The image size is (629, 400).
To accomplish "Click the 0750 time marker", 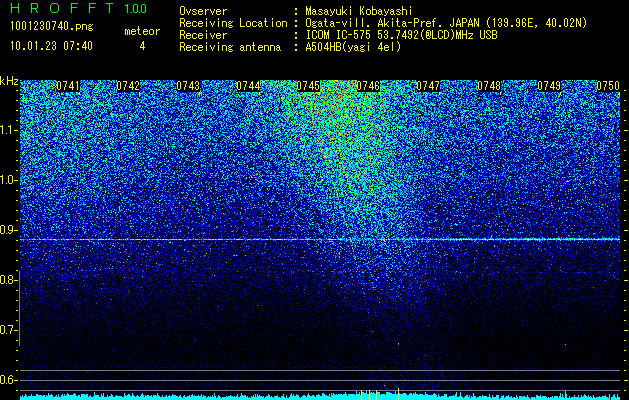I will pos(608,86).
